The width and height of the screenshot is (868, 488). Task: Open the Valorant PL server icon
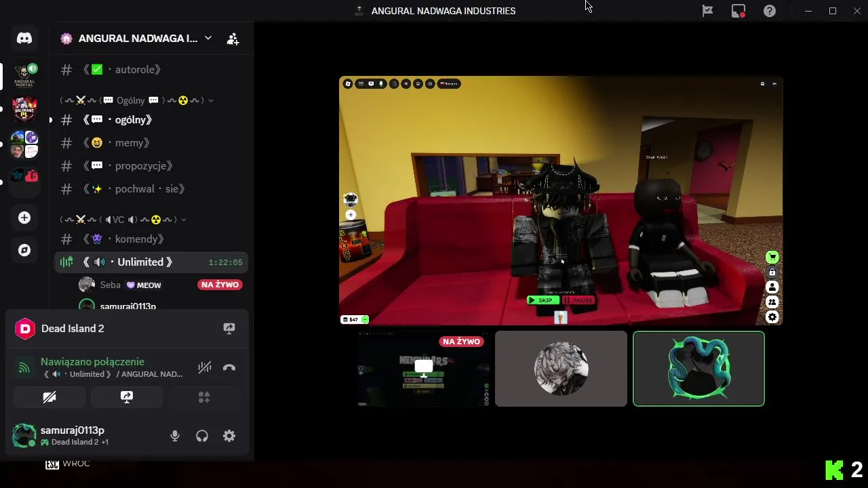click(x=24, y=109)
